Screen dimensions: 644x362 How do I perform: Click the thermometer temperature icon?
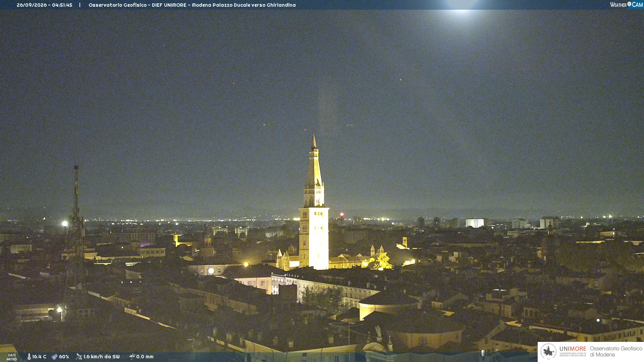pos(29,357)
